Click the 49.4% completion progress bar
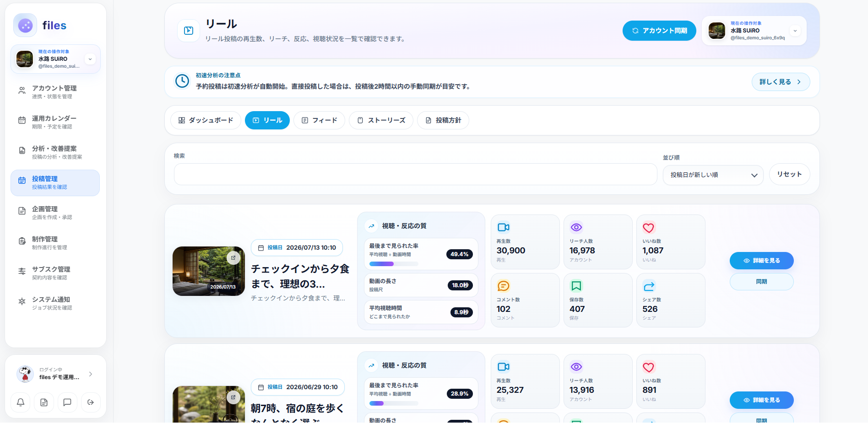This screenshot has height=423, width=868. [394, 264]
